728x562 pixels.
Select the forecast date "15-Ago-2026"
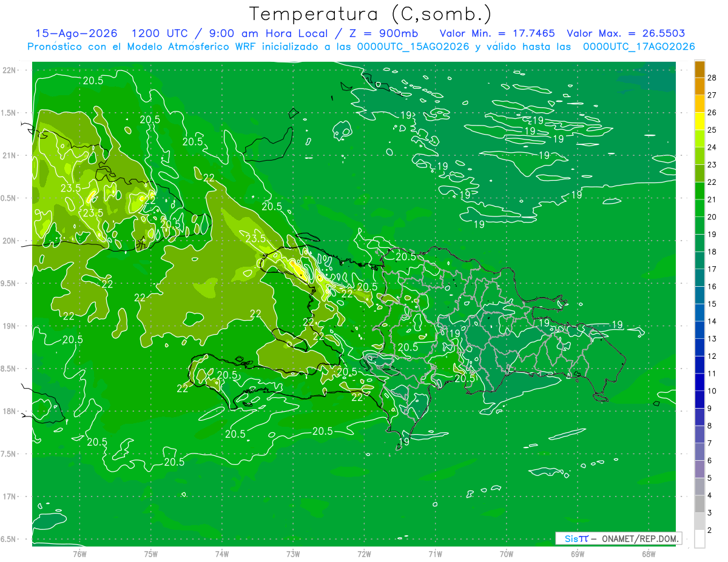[x=77, y=33]
